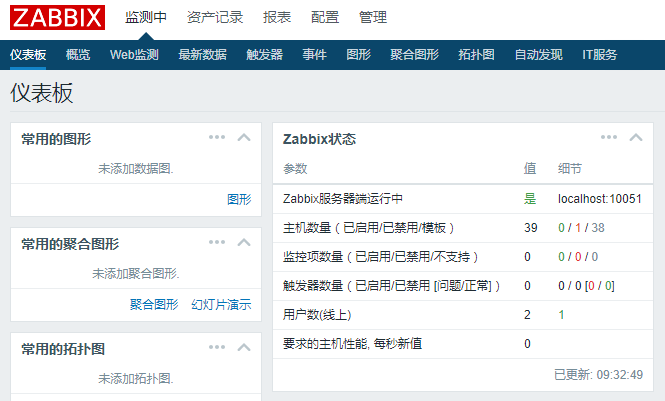Click the 未添加聚合图形. message

tap(136, 274)
